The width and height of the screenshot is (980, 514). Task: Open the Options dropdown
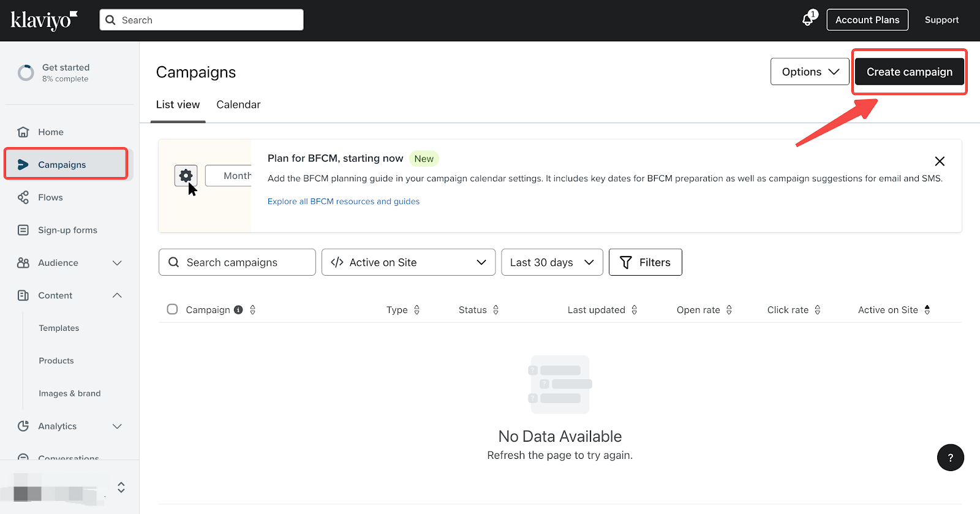tap(810, 72)
